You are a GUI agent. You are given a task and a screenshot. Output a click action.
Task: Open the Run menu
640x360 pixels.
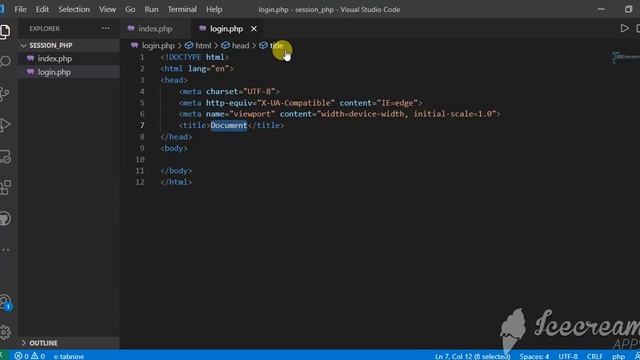pyautogui.click(x=151, y=9)
